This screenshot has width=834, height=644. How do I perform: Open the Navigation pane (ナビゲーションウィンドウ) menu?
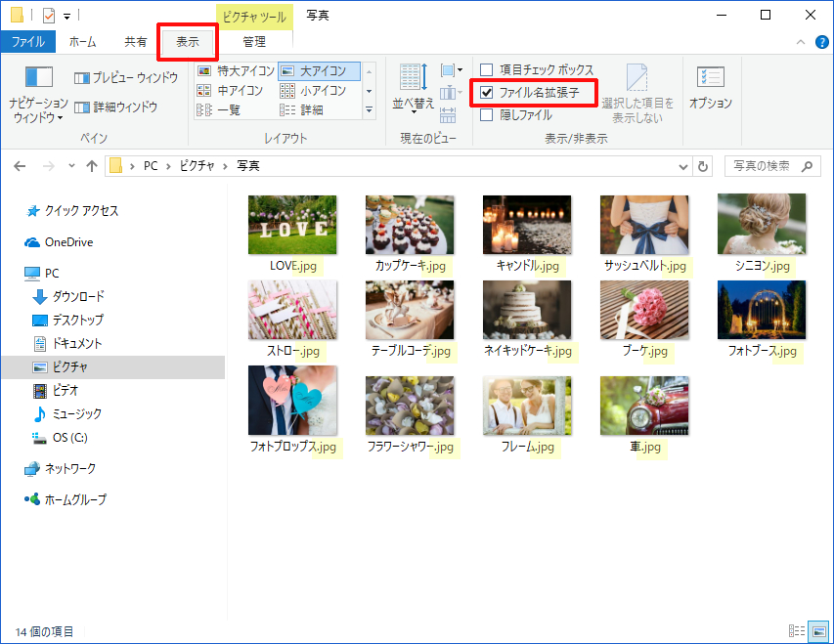point(38,95)
